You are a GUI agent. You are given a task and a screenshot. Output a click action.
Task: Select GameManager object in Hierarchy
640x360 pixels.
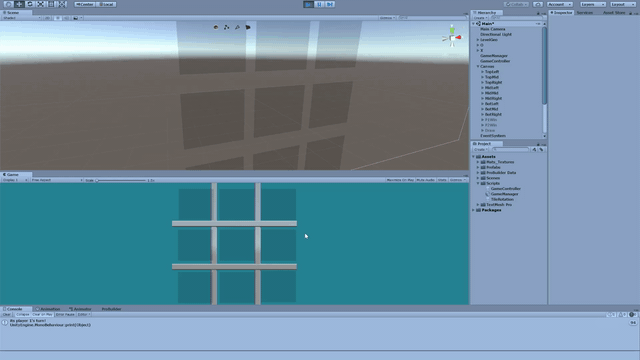pos(494,56)
